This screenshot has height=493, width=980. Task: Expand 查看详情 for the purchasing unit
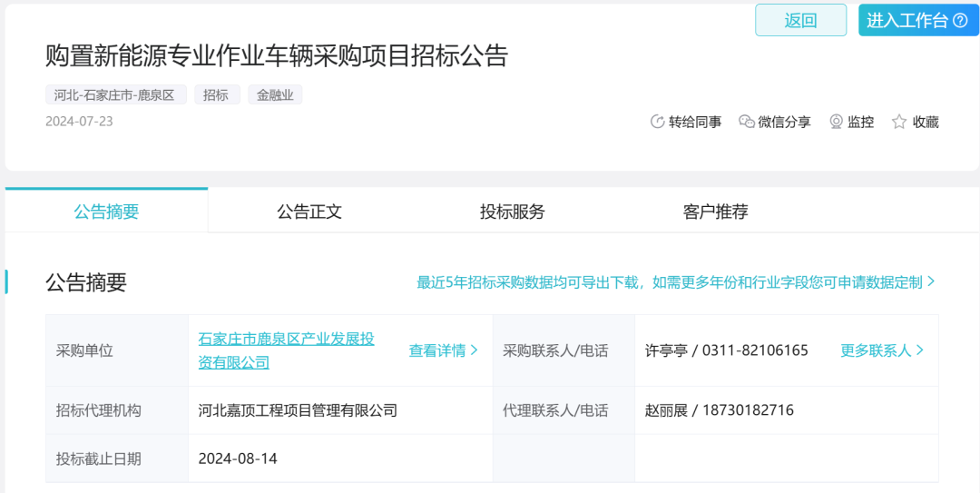coord(443,350)
